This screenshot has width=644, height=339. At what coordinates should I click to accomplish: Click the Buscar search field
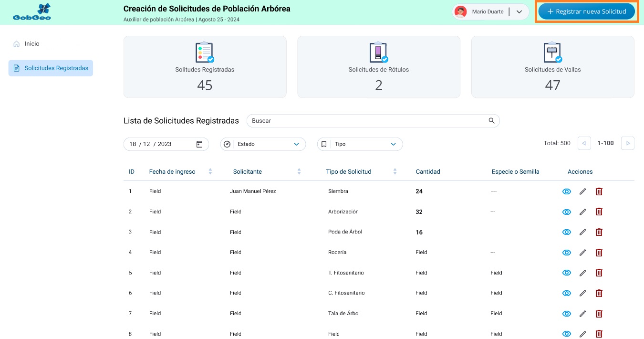[367, 121]
